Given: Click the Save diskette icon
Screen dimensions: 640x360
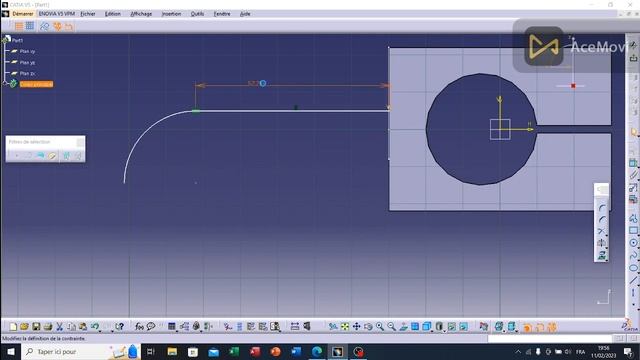Looking at the screenshot, I should (36, 327).
